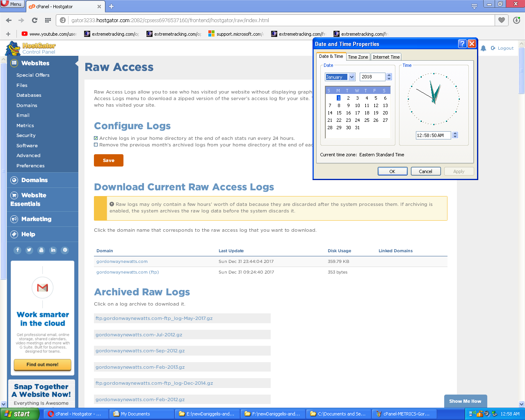Image resolution: width=525 pixels, height=420 pixels.
Task: Select day 15 in the calendar
Action: [339, 113]
